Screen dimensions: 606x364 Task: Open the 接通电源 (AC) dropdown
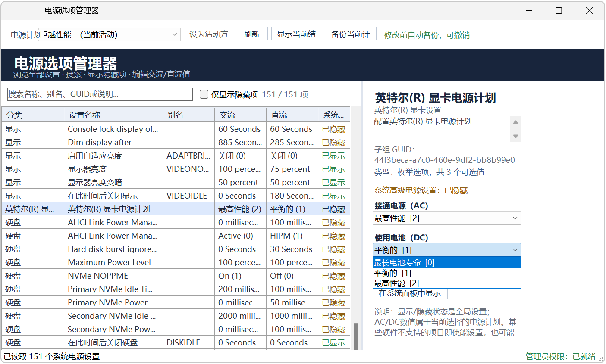tap(446, 218)
